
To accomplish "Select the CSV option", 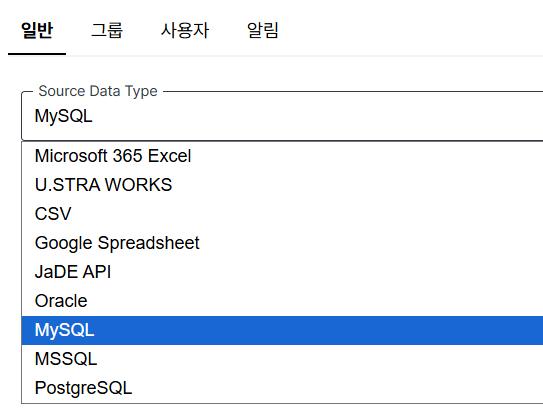I will point(282,214).
